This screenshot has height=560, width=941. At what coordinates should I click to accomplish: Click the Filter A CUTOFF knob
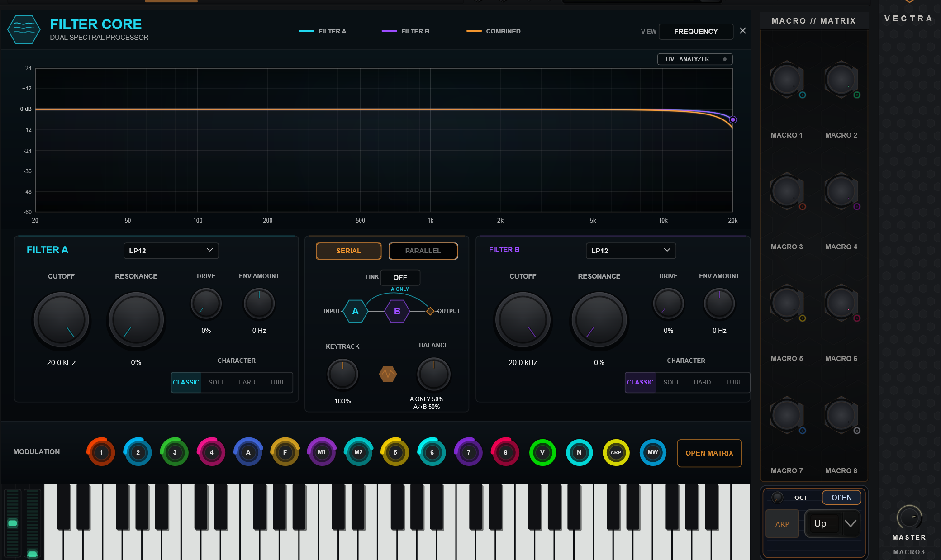click(61, 320)
